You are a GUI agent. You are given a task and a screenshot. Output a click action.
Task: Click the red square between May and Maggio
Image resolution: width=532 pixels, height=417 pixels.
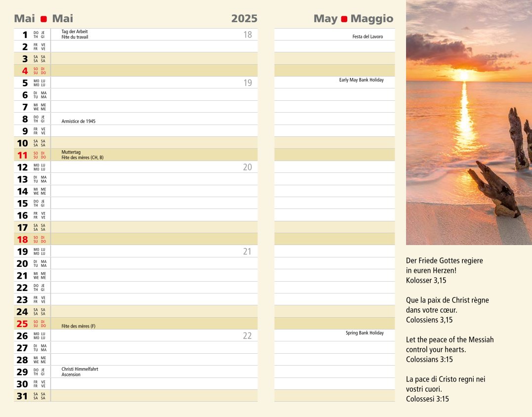344,19
